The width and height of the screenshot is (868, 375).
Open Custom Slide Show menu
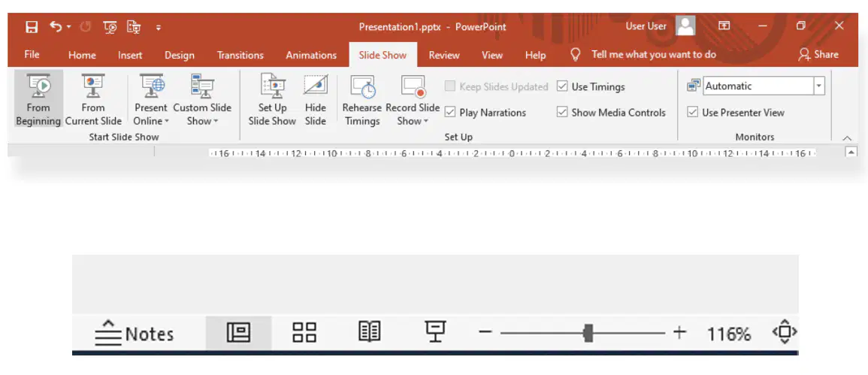(x=202, y=100)
